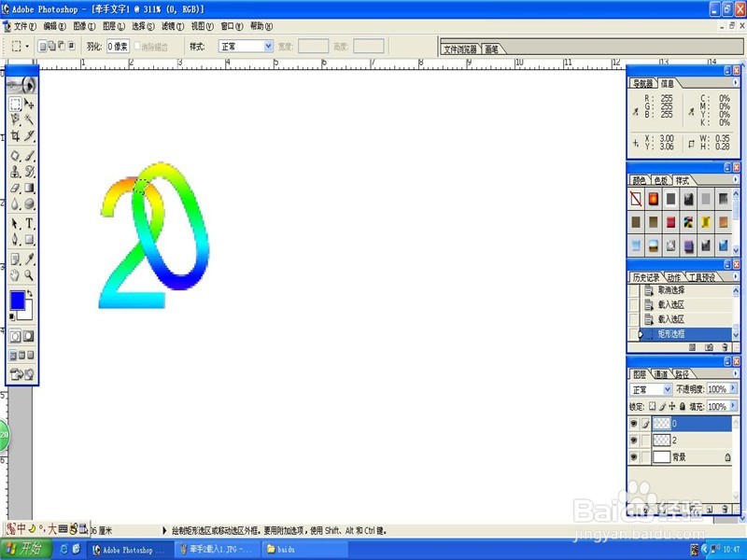Hide the 背景 layer's visibility eye
The image size is (747, 560).
[633, 456]
